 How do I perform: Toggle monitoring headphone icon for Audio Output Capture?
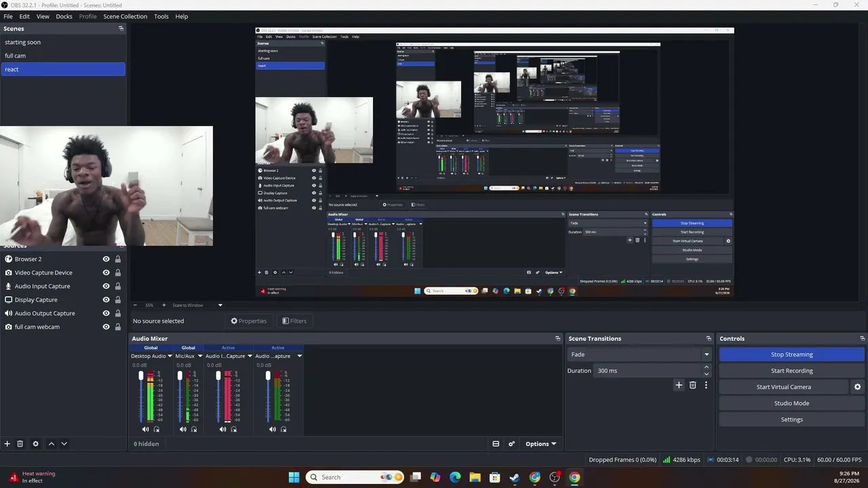click(x=283, y=429)
